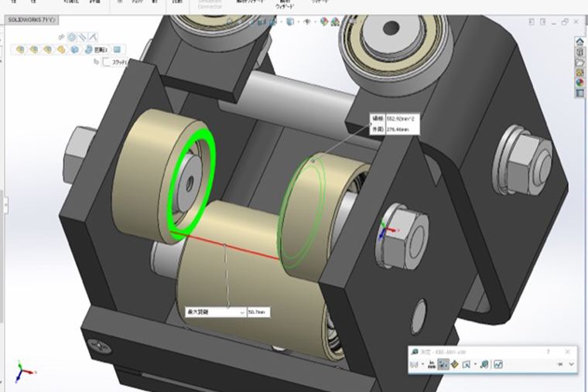The width and height of the screenshot is (588, 392).
Task: Click the area value in the upper measurement callout
Action: click(401, 119)
